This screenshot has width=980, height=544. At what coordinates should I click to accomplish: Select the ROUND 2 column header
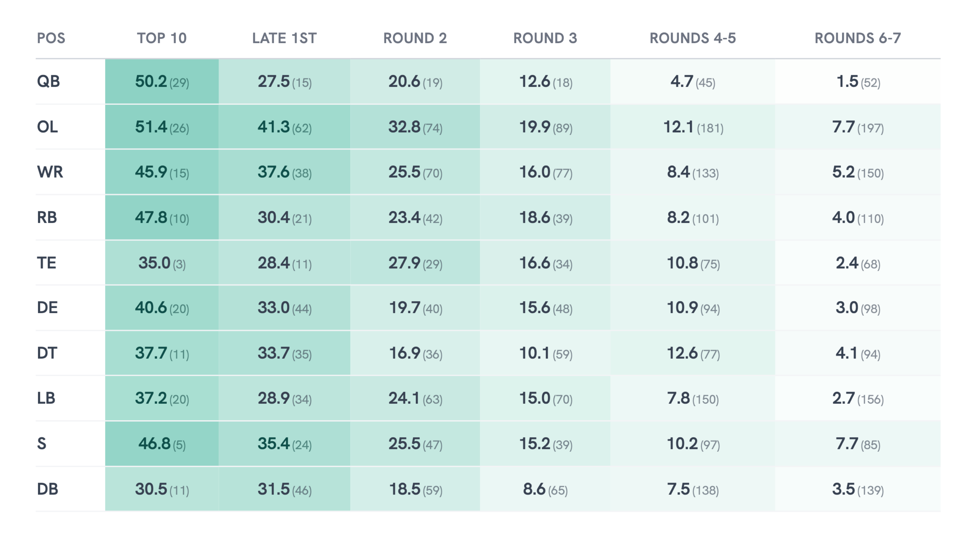[415, 38]
